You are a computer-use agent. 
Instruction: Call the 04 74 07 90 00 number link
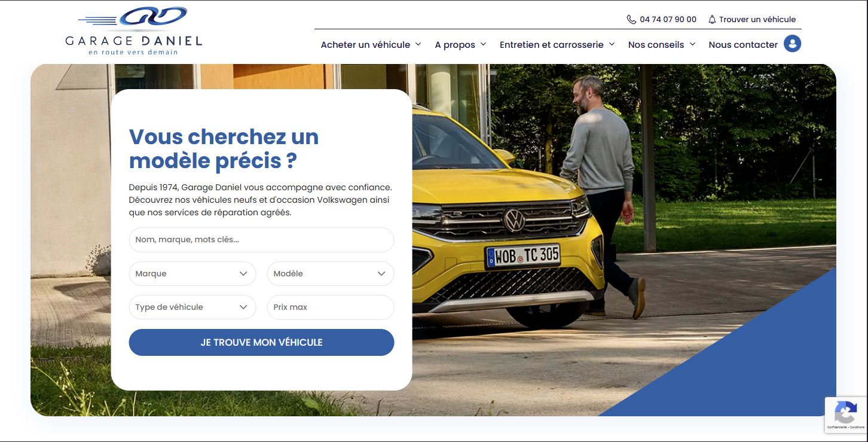[668, 19]
